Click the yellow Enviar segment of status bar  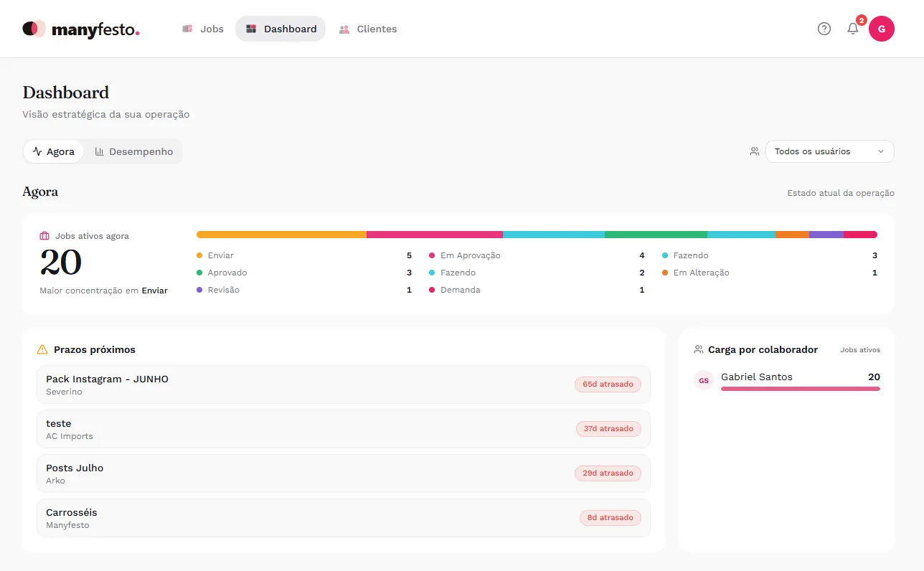click(x=281, y=235)
